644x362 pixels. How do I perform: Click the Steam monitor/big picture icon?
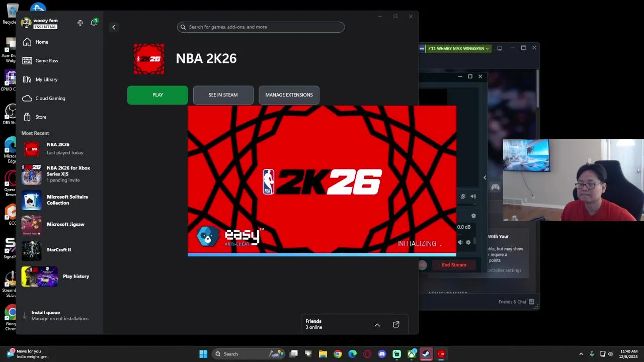coord(500,48)
